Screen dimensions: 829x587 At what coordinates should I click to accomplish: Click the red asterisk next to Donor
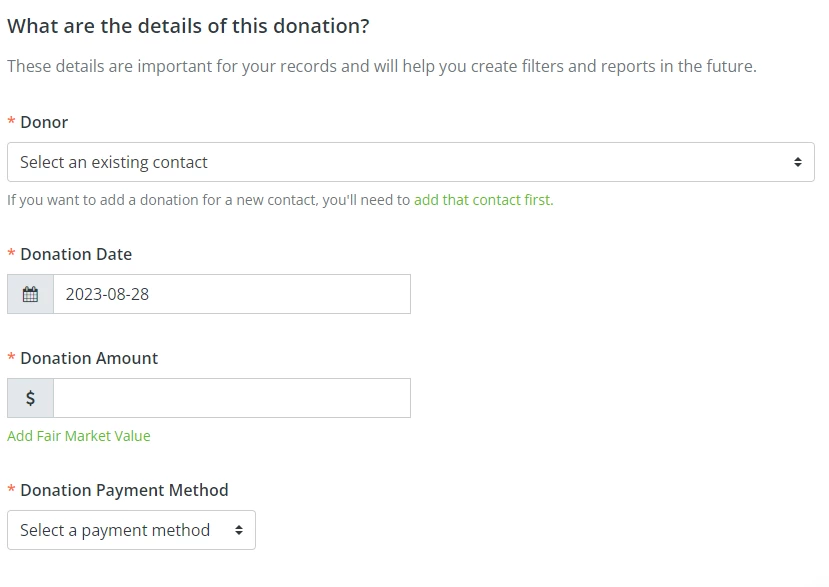click(x=12, y=122)
